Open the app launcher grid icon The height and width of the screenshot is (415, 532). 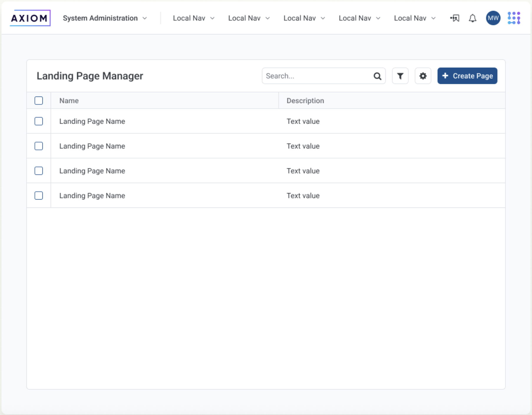tap(514, 18)
